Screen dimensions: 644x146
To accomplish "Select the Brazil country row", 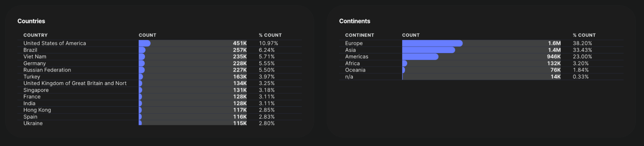I will point(159,50).
